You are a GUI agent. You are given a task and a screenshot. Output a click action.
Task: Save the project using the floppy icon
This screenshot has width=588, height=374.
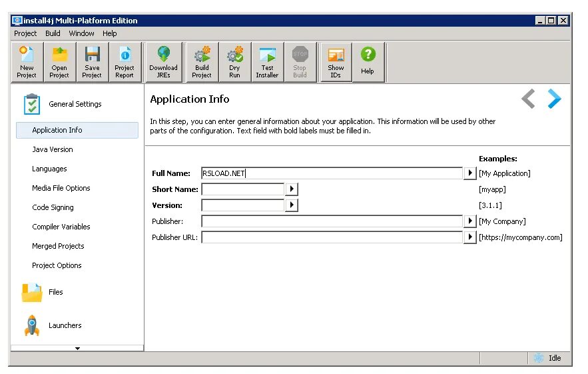click(x=92, y=63)
